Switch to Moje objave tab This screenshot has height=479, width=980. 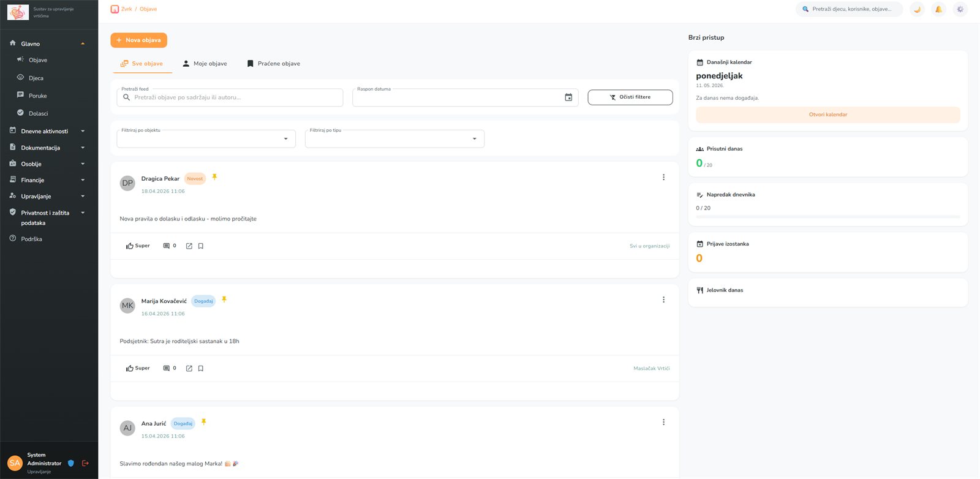[205, 64]
